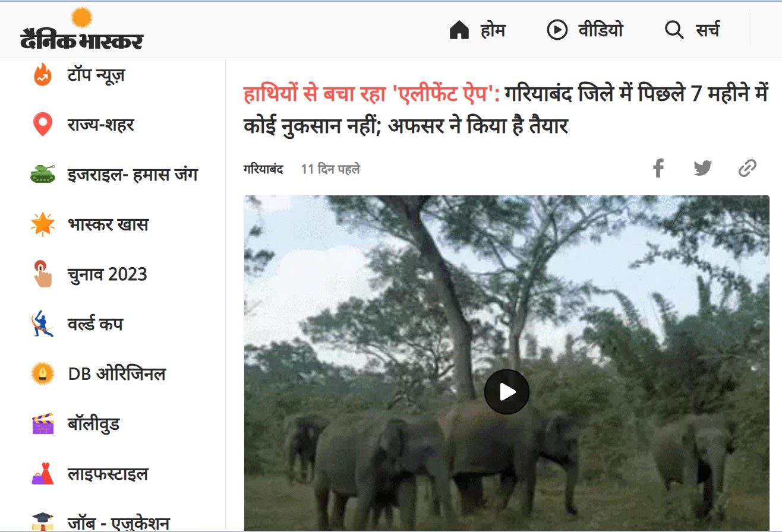
Task: Click the article headline about एलीफेंट ऐप
Action: (506, 109)
